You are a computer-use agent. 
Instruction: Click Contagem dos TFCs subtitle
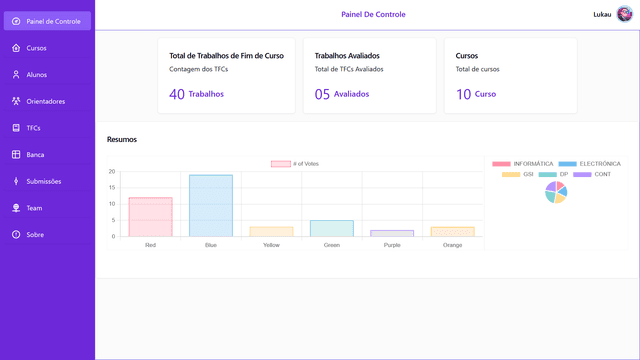coord(198,69)
